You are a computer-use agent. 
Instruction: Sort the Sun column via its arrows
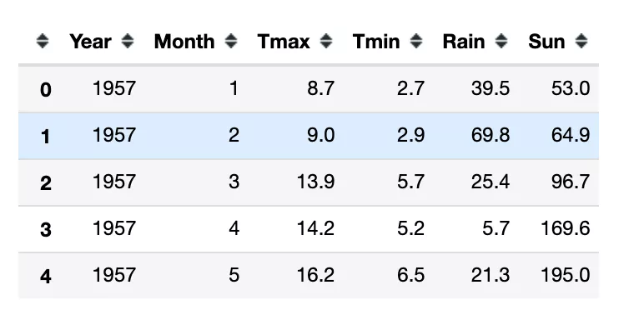coord(581,41)
